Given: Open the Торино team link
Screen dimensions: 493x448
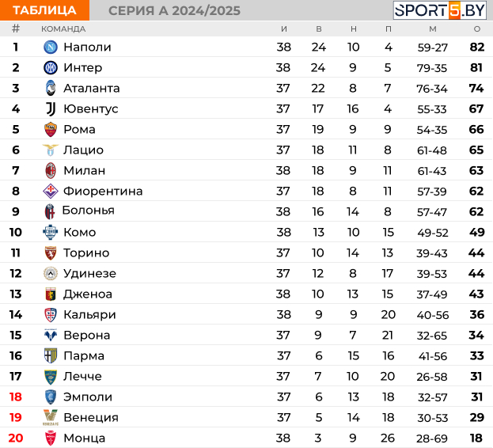Looking at the screenshot, I should pos(86,252).
